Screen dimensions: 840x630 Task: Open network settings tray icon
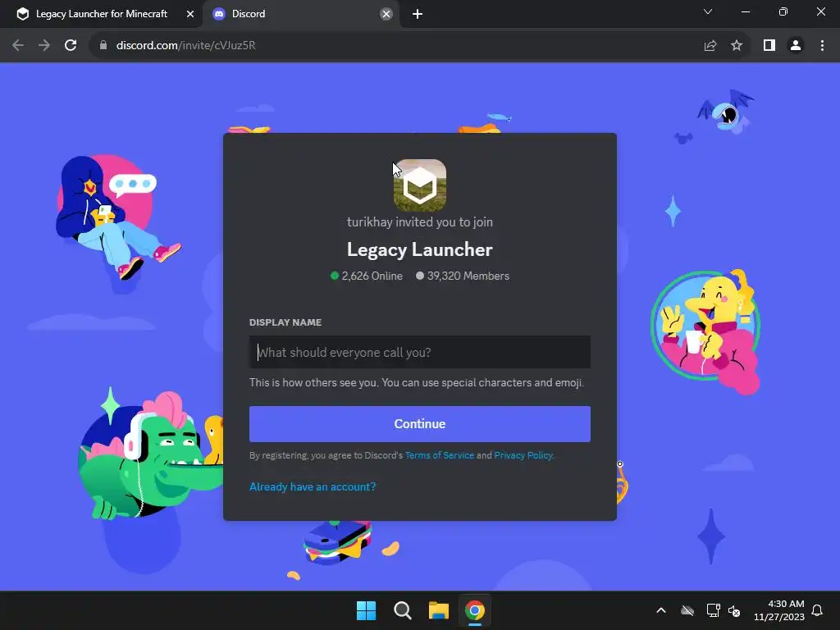(x=713, y=610)
